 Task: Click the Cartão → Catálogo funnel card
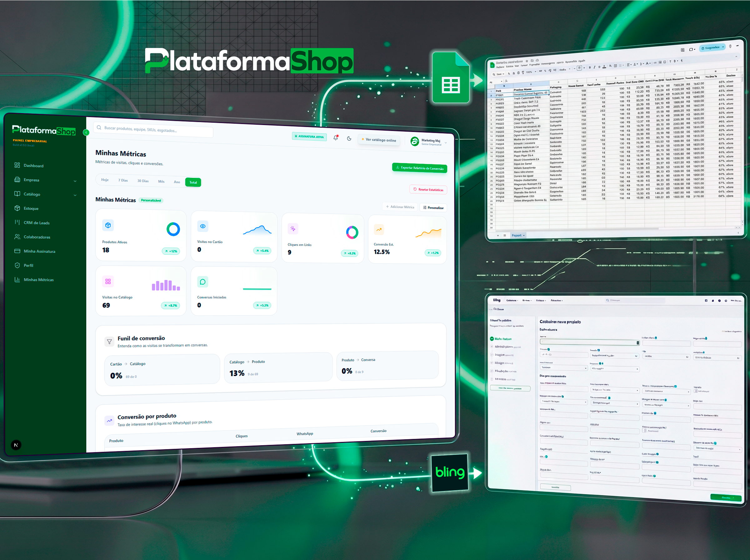tap(162, 369)
